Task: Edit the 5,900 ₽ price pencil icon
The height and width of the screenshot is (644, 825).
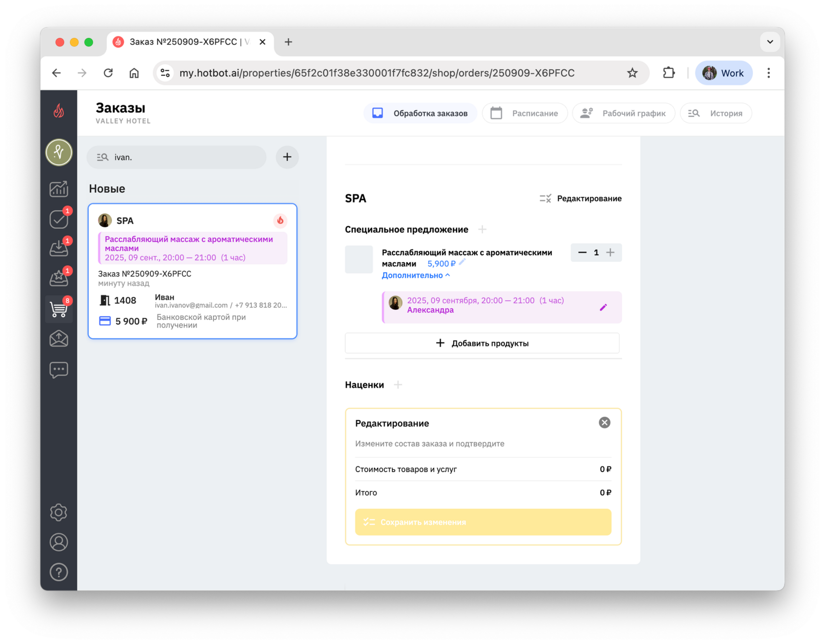Action: coord(462,262)
